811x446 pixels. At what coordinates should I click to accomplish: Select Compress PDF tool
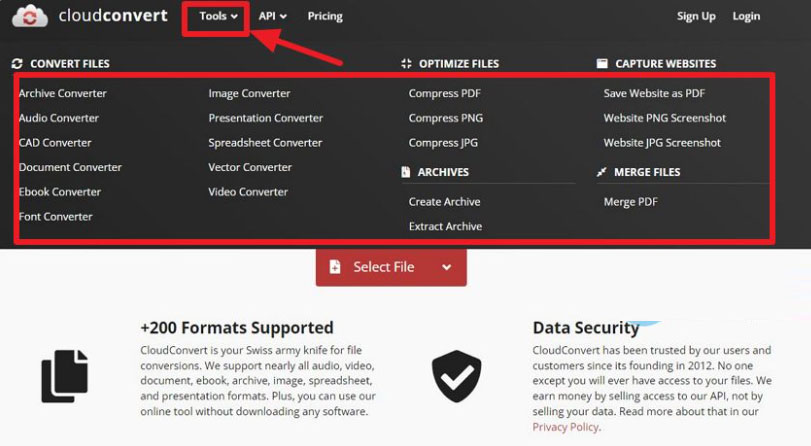pos(445,94)
